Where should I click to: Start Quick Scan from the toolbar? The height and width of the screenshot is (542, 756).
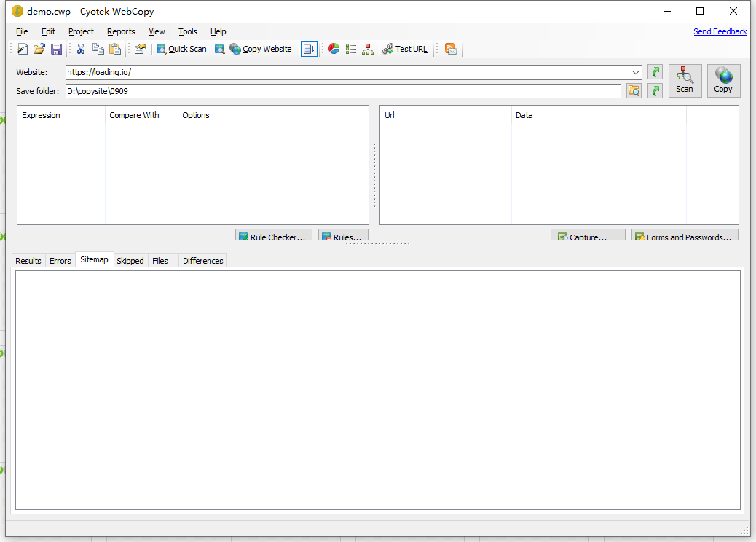(182, 49)
